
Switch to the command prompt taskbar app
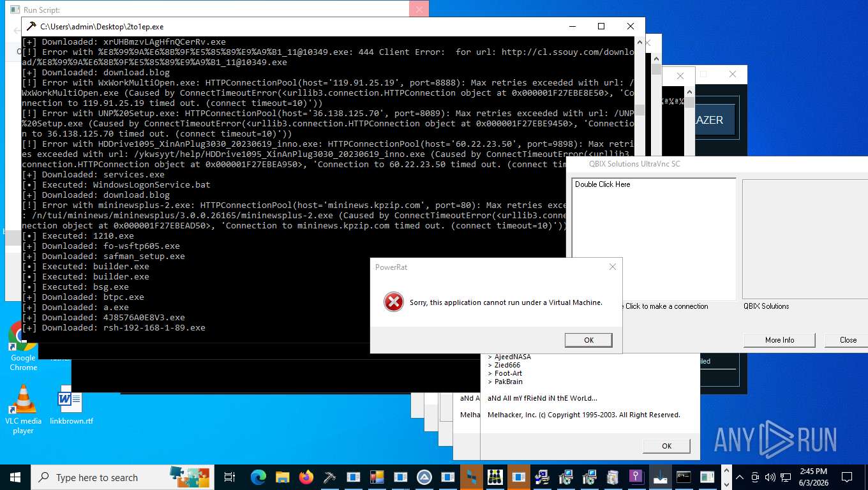[x=684, y=477]
